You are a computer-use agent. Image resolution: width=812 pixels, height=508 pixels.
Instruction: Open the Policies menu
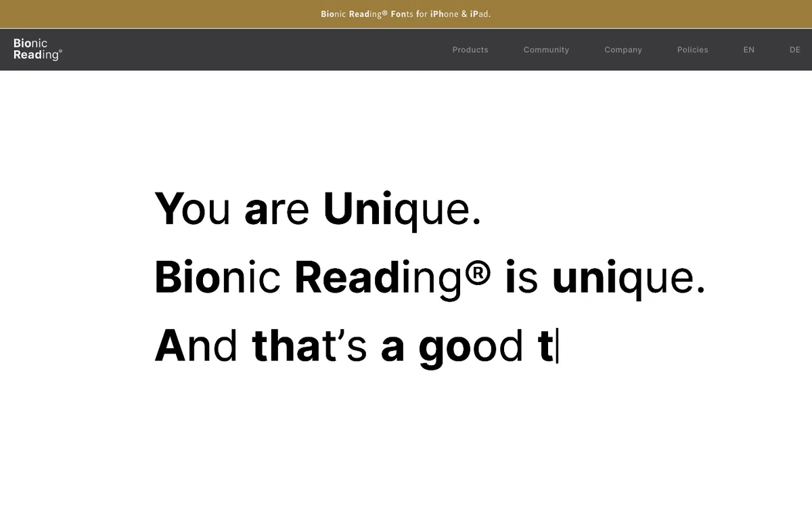(x=693, y=49)
